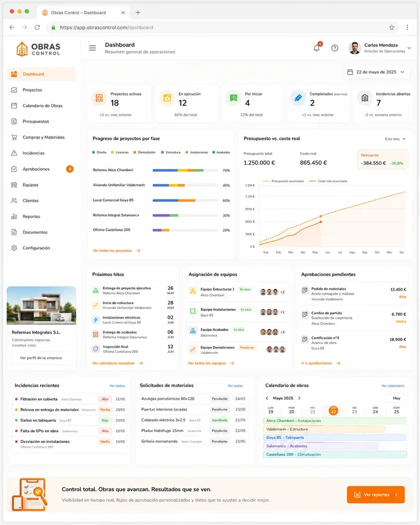Click the calendar icon beside the date

pos(350,72)
